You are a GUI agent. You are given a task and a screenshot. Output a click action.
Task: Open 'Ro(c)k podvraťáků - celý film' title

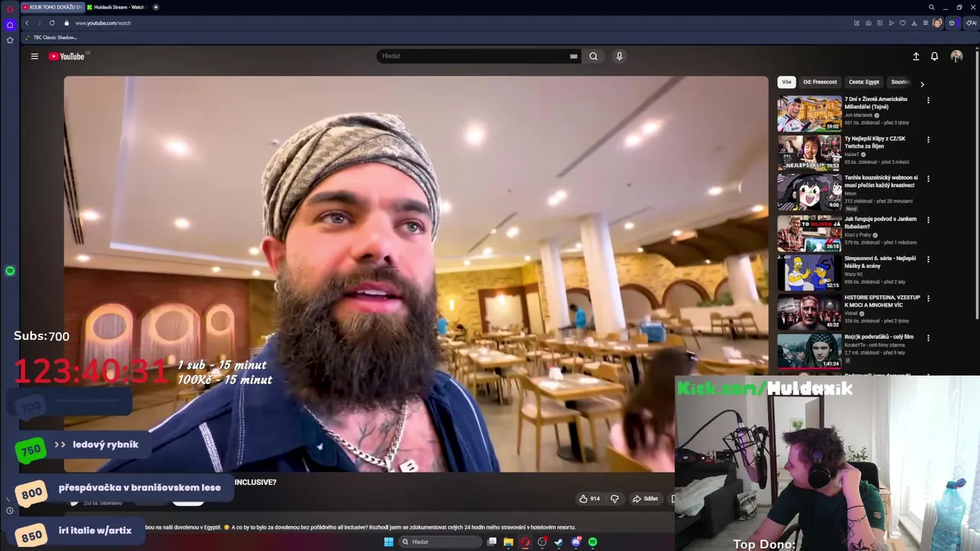pyautogui.click(x=879, y=337)
